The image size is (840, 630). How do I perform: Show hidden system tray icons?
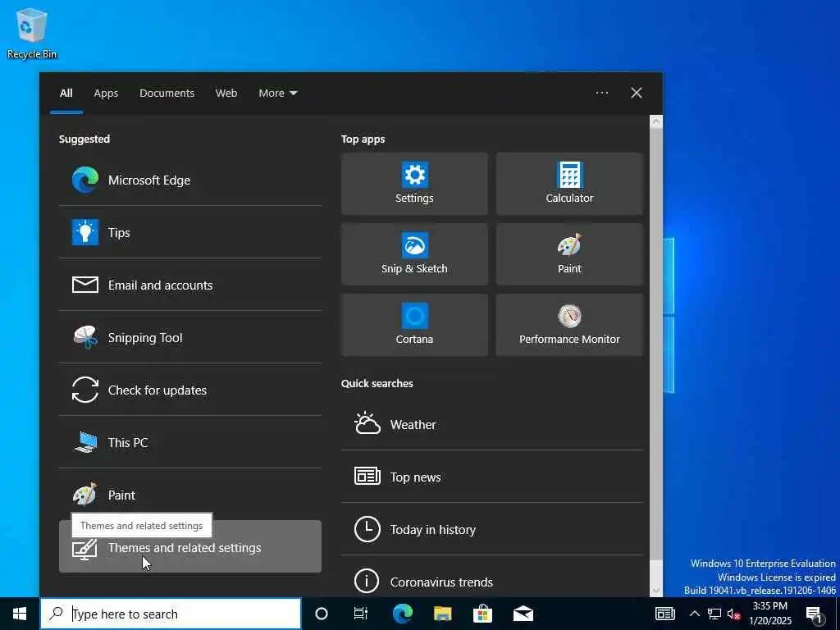[x=694, y=614]
